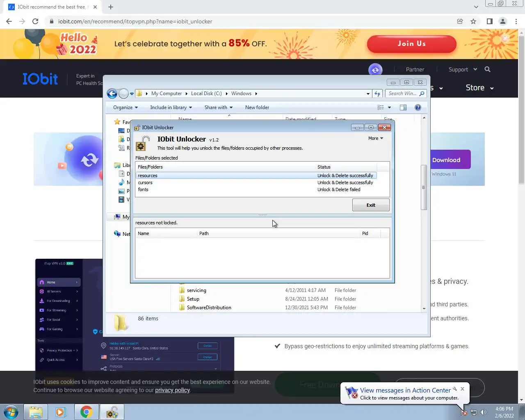Select the fonts row with failed status
This screenshot has width=525, height=420.
[256, 189]
